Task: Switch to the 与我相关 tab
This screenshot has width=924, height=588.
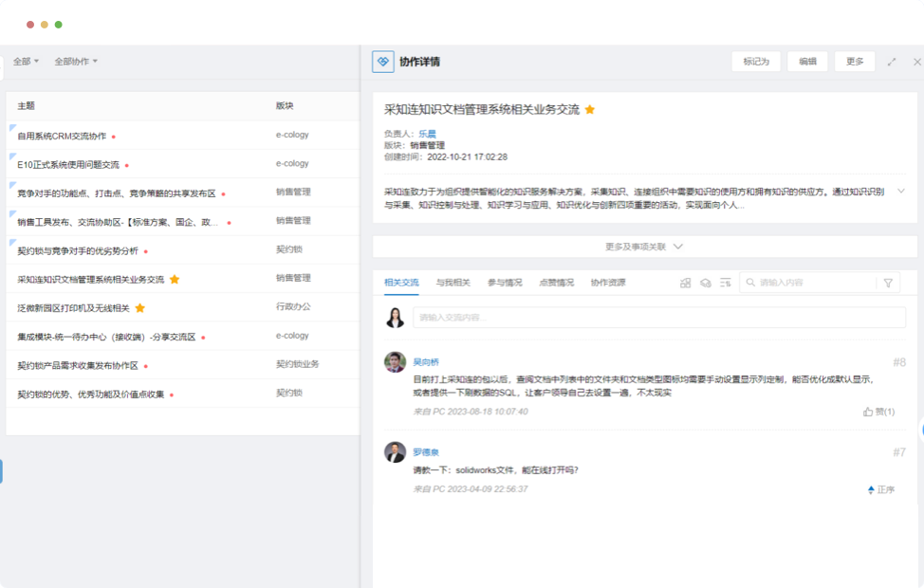Action: click(453, 283)
